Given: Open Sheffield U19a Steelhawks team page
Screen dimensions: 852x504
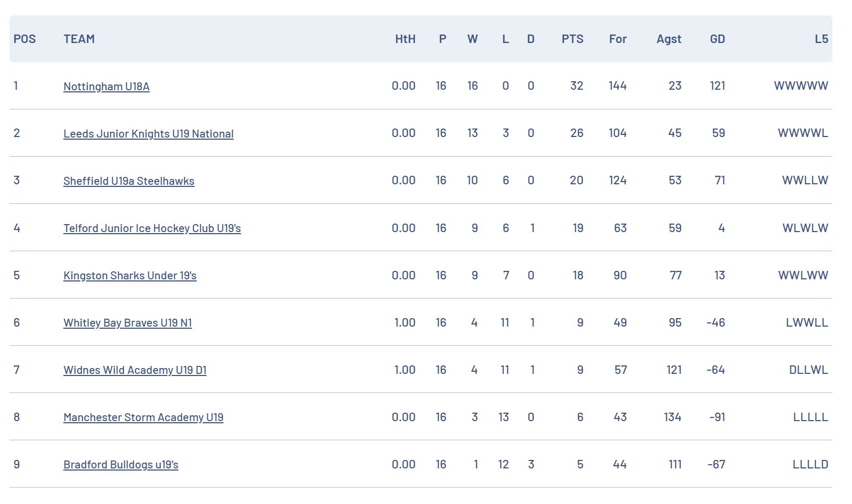Looking at the screenshot, I should point(129,181).
